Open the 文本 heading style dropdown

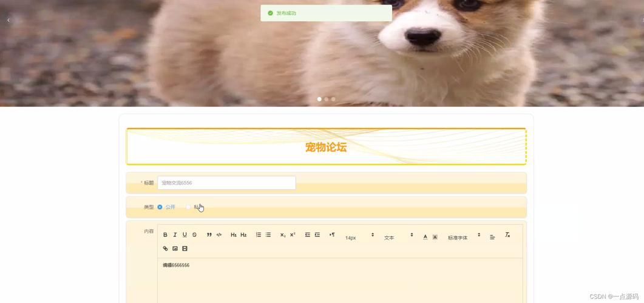[398, 237]
